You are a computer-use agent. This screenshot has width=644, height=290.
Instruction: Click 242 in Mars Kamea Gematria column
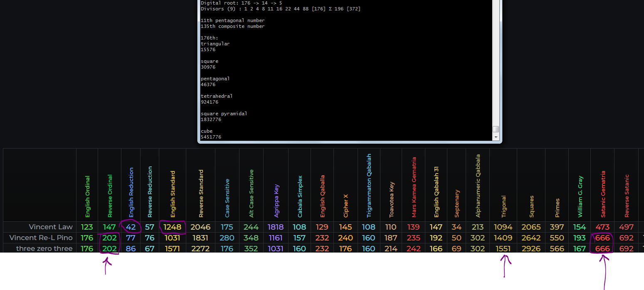pos(414,249)
